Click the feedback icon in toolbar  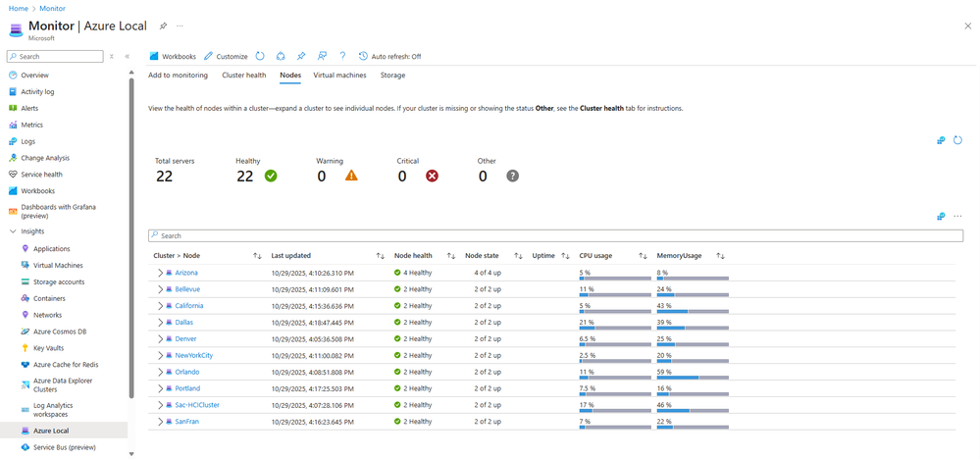tap(322, 56)
